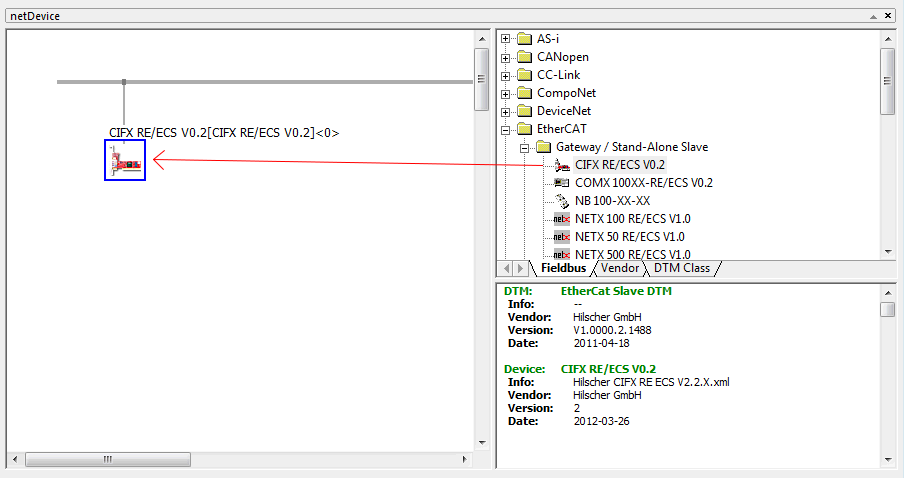904x478 pixels.
Task: Click the CIFX RE/ECS V0.2 tree icon
Action: coord(562,165)
